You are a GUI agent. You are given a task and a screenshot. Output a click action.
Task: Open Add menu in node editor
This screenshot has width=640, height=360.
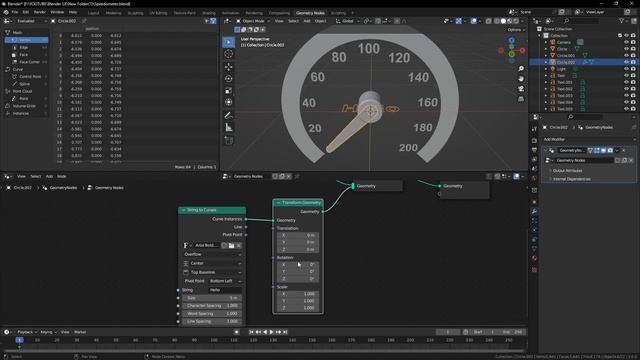49,176
